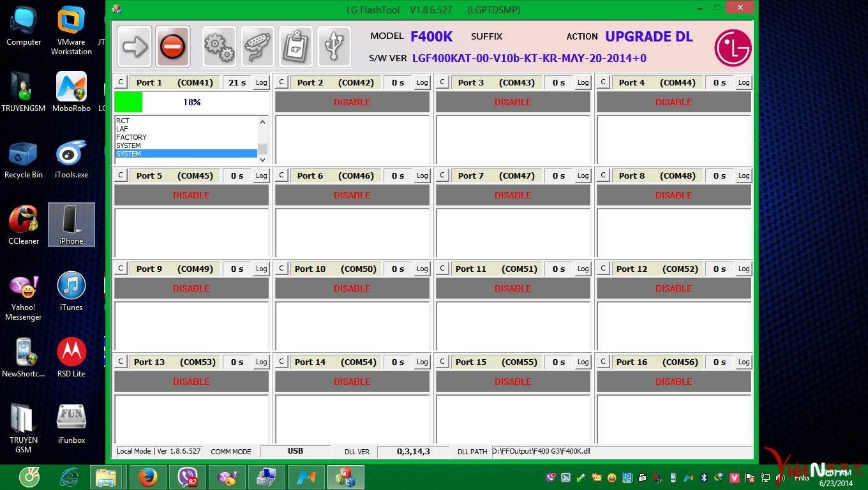Select the TRUYEN GSM folder desktop icon
Viewport: 868px width, 490px height.
pos(24,427)
